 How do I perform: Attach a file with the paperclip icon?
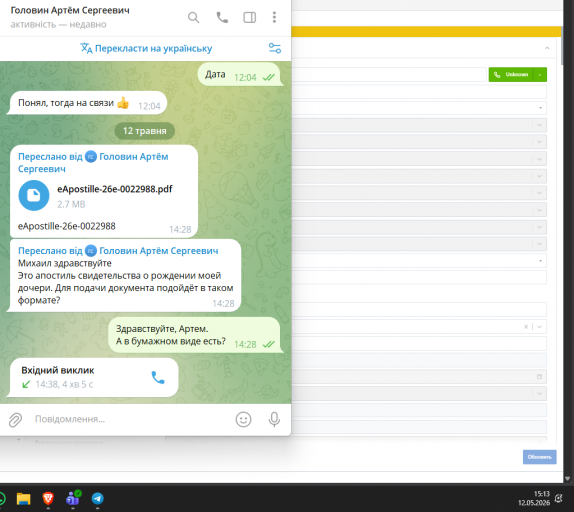(x=15, y=419)
